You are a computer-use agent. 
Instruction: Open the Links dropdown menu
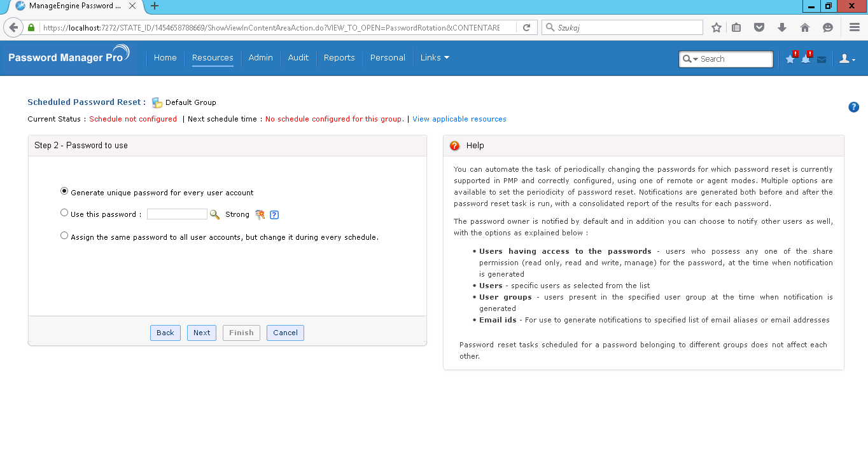point(435,58)
